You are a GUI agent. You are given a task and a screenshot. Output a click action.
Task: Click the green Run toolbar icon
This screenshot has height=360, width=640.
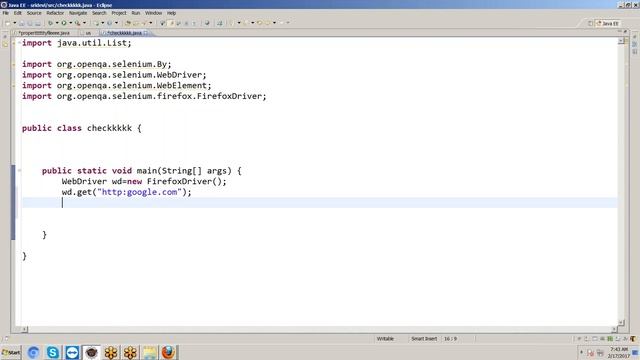tap(64, 23)
